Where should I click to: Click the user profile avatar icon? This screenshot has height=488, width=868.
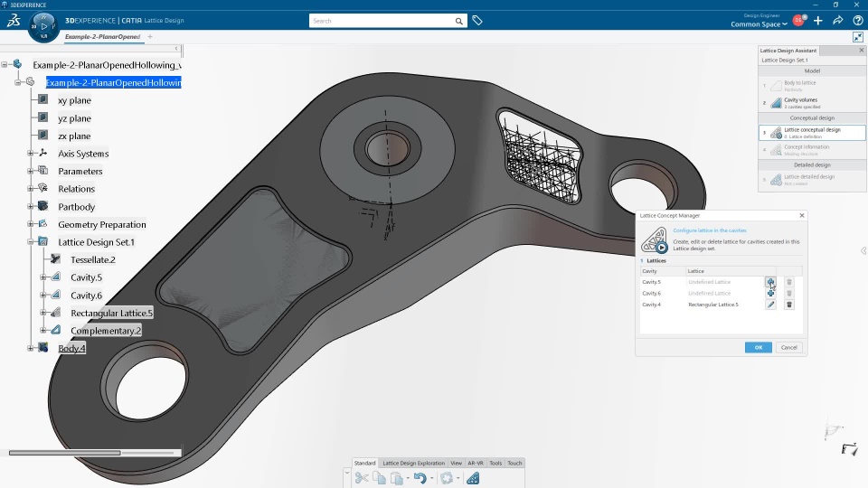click(798, 21)
